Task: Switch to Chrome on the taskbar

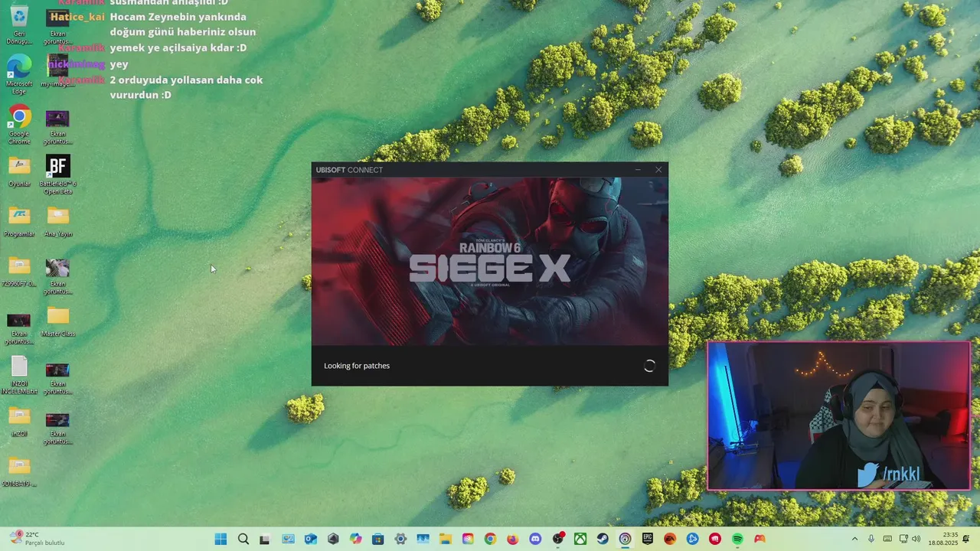Action: coord(490,539)
